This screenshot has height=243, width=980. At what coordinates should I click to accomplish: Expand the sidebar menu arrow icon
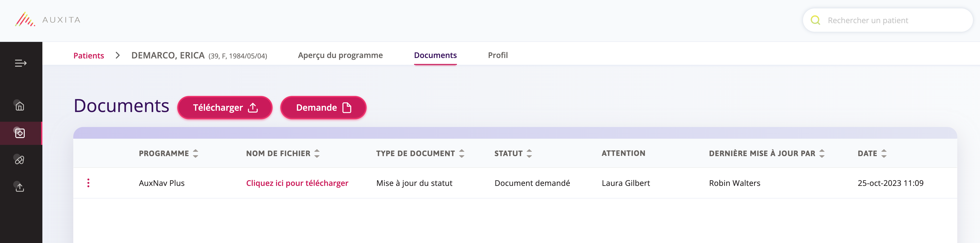pyautogui.click(x=21, y=63)
